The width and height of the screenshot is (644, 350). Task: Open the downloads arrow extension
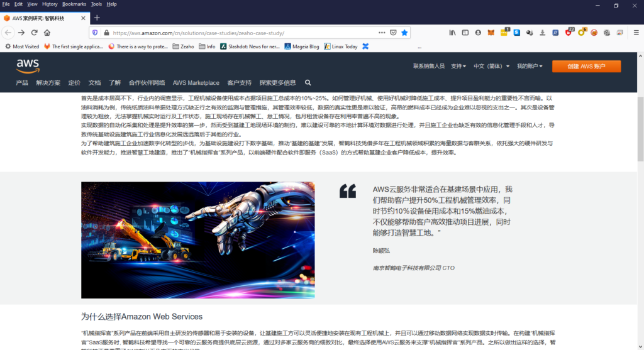(x=543, y=33)
